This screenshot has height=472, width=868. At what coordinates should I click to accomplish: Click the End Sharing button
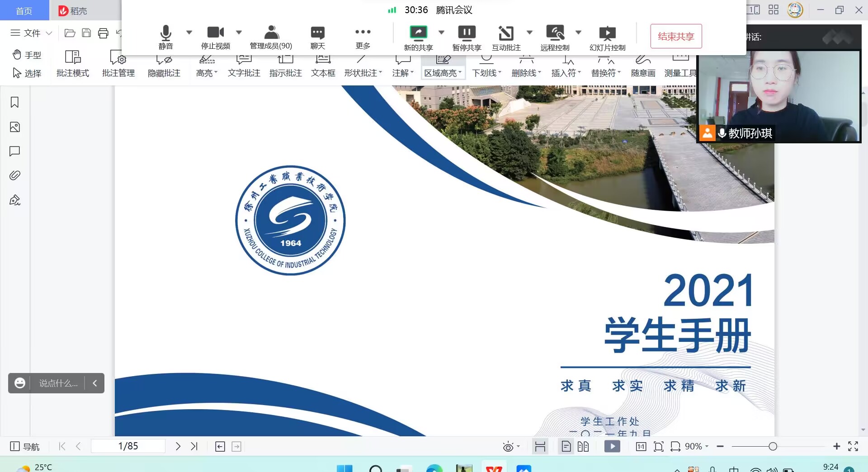pyautogui.click(x=676, y=36)
